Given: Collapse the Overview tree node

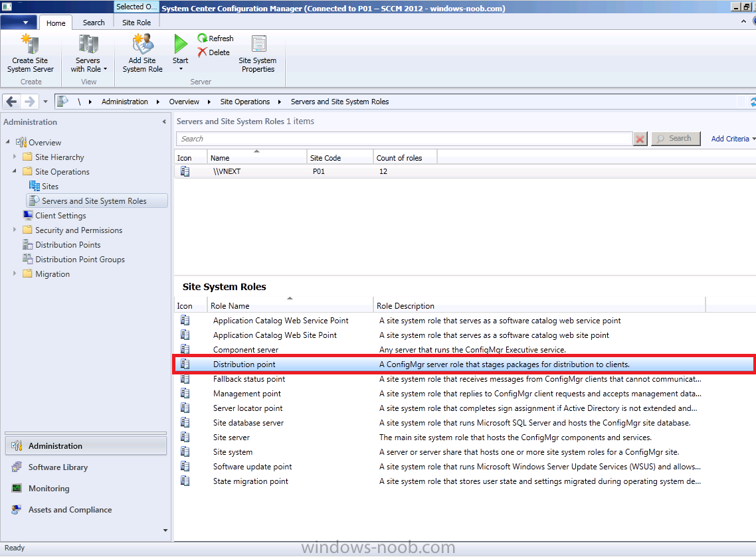Looking at the screenshot, I should tap(8, 141).
